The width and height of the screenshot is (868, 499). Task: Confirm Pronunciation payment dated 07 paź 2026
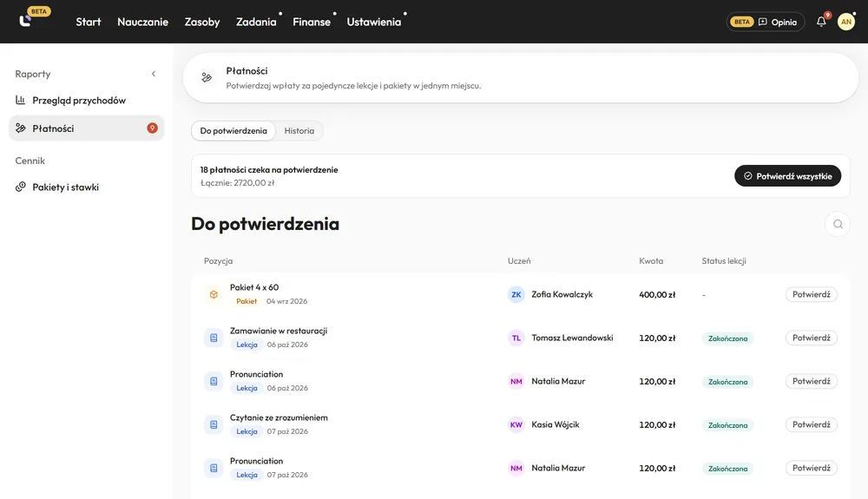point(811,468)
